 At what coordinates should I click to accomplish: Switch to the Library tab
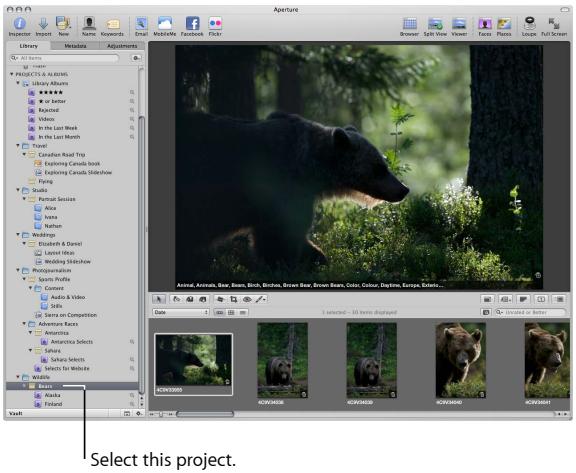point(29,46)
